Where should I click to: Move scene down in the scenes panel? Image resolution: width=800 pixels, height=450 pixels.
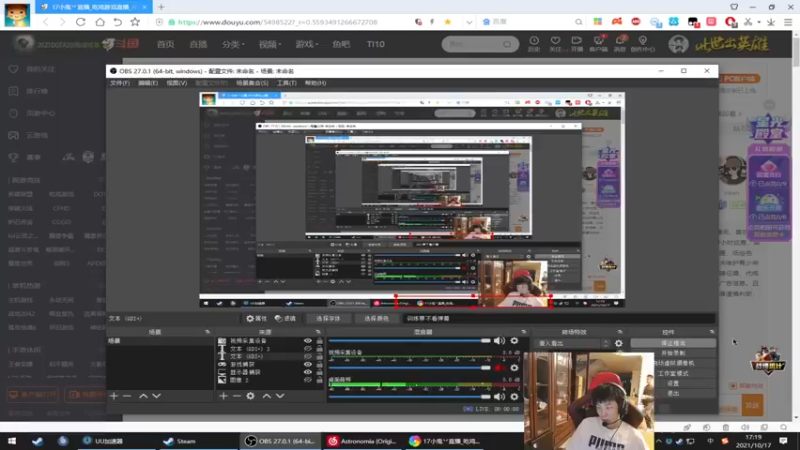pyautogui.click(x=157, y=396)
